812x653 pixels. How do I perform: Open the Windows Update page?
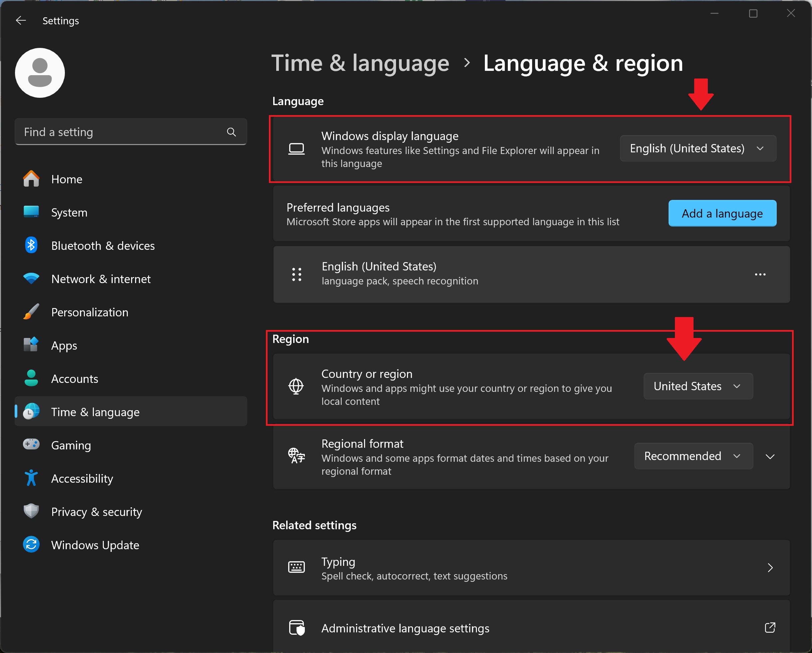[x=131, y=545]
